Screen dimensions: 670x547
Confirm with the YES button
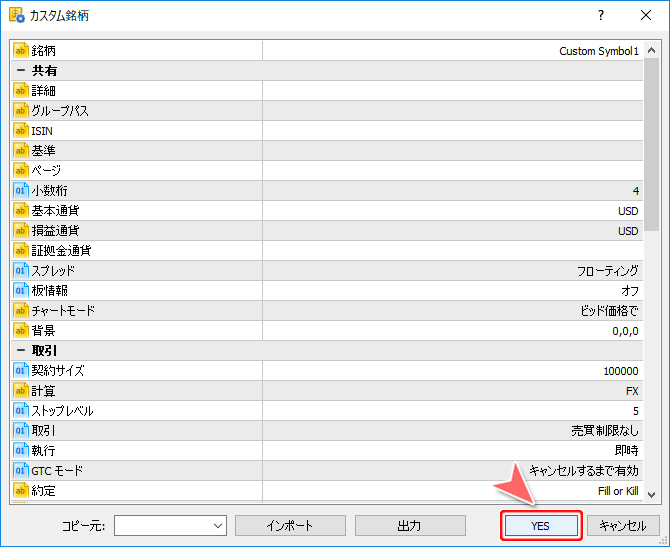(540, 526)
